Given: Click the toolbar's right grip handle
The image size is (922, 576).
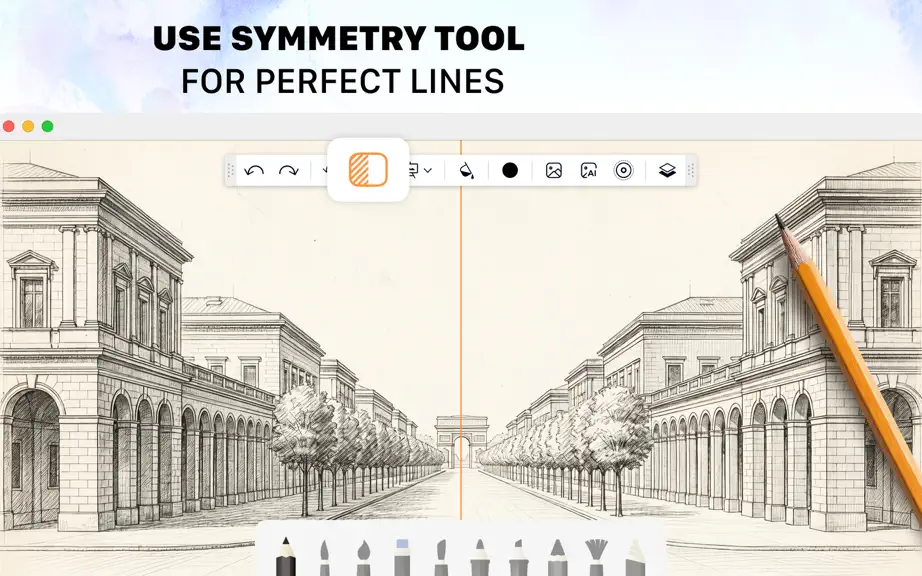Looking at the screenshot, I should coord(691,170).
